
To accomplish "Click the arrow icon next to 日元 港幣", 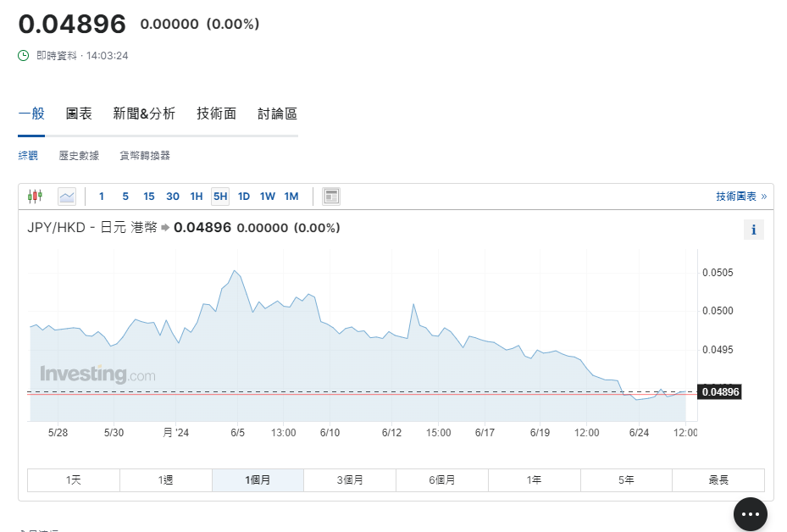I will click(x=165, y=228).
